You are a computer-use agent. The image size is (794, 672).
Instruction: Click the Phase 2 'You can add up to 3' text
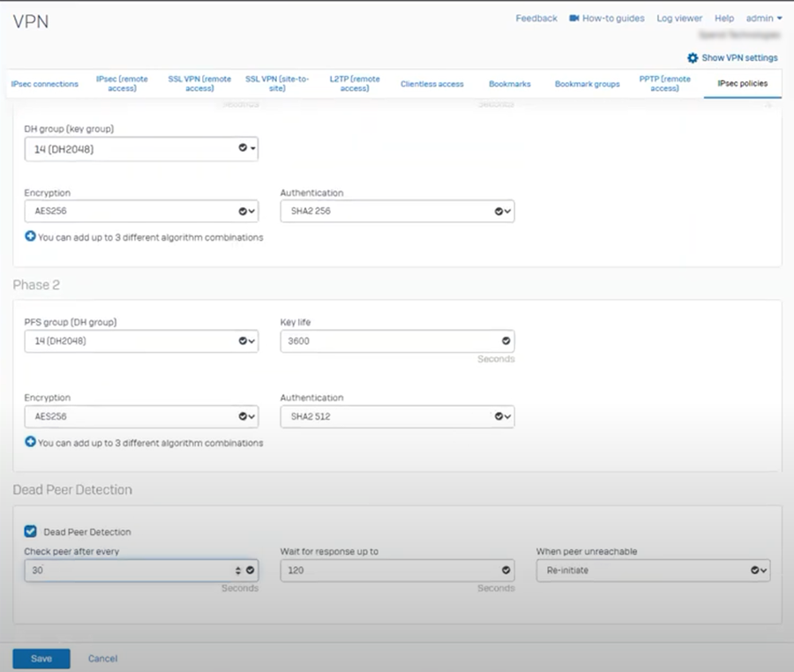pos(150,443)
